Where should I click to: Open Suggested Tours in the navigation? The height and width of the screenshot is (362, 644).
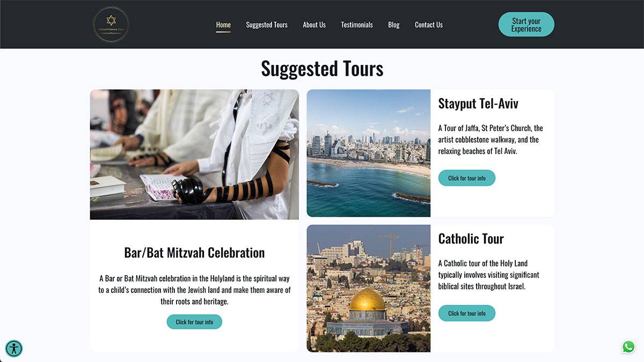[x=267, y=25]
